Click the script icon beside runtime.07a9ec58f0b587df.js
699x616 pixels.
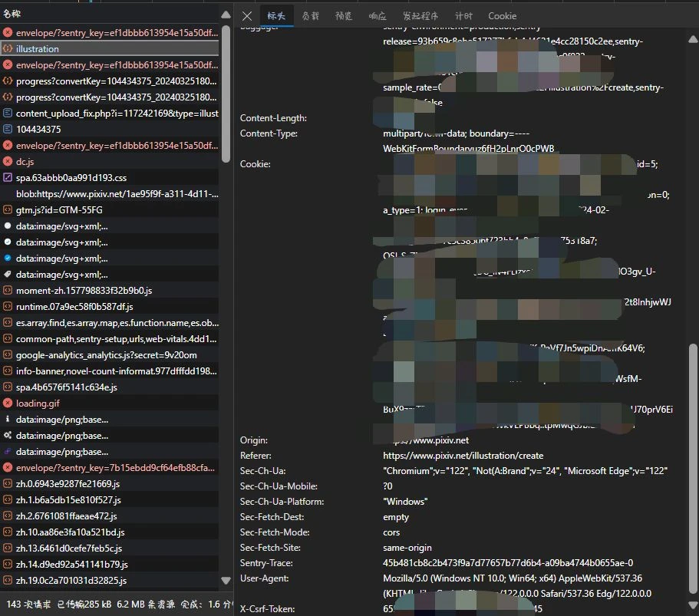[8, 306]
